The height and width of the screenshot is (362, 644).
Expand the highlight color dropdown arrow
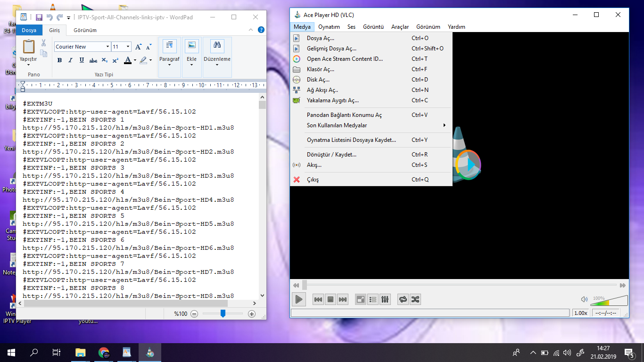click(x=150, y=60)
